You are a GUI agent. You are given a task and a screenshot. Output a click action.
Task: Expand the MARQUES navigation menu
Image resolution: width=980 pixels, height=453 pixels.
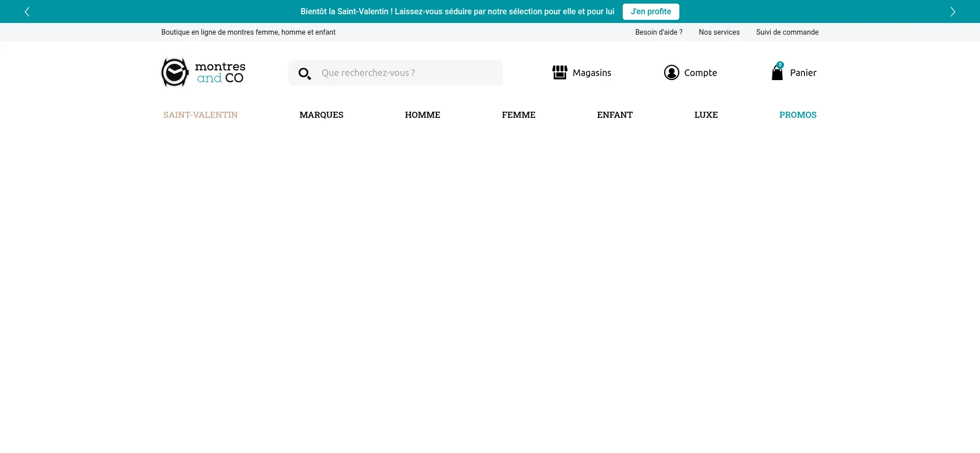point(321,115)
